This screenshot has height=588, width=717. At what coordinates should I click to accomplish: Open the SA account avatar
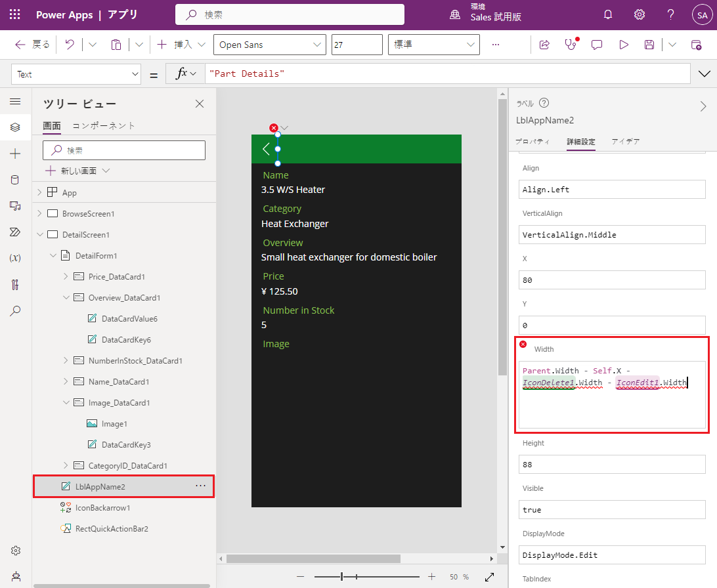tap(703, 15)
